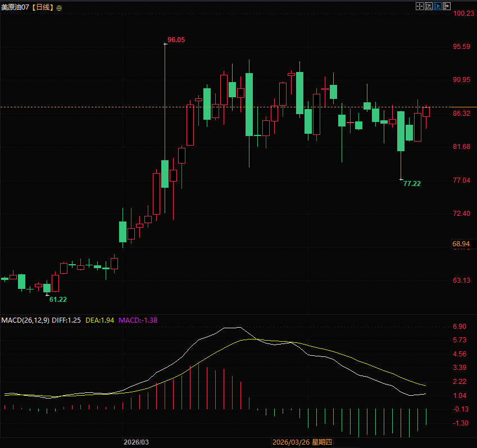The width and height of the screenshot is (477, 448).
Task: Open the 【日线】 daily period label
Action: (x=43, y=7)
